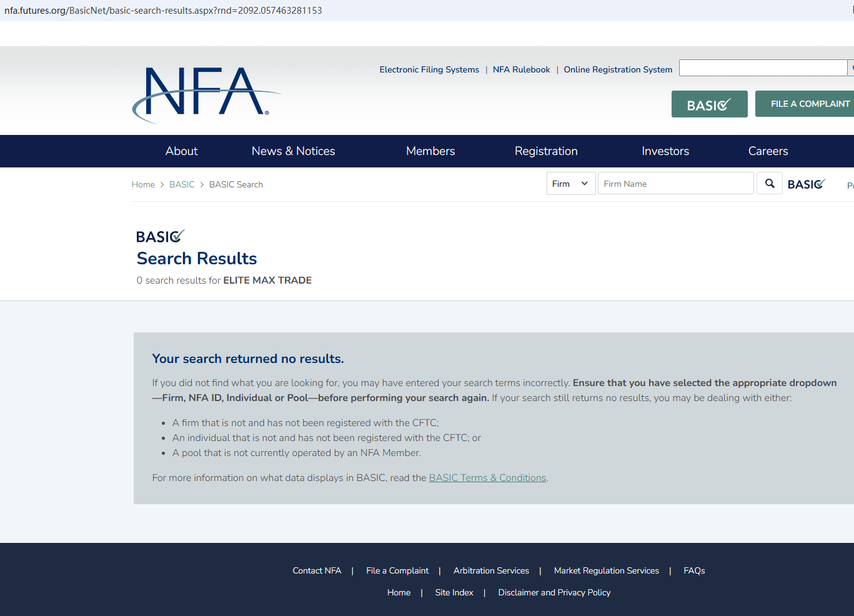Image resolution: width=854 pixels, height=616 pixels.
Task: Click BASIC Search breadcrumb
Action: [236, 184]
